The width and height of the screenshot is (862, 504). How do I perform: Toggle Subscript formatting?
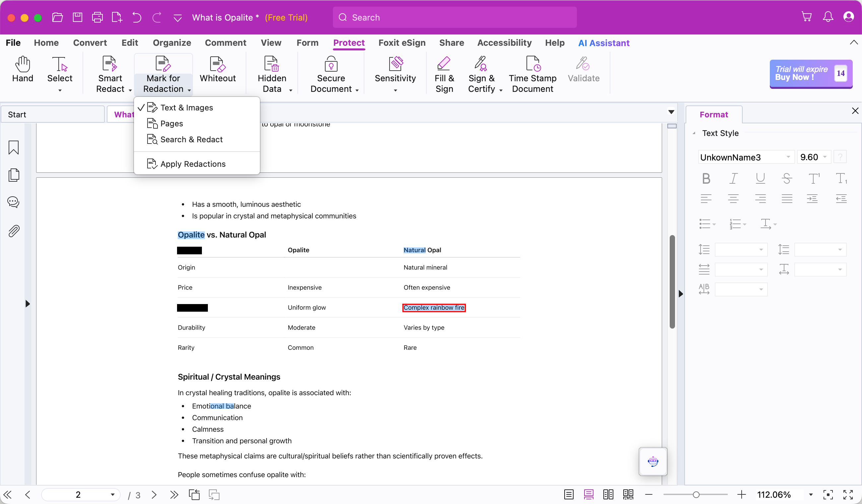tap(841, 178)
